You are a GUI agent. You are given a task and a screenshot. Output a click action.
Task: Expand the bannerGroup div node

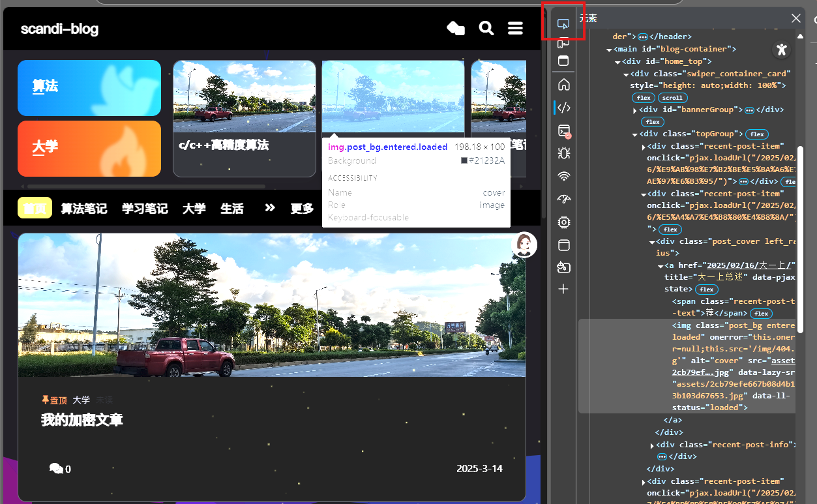point(635,110)
